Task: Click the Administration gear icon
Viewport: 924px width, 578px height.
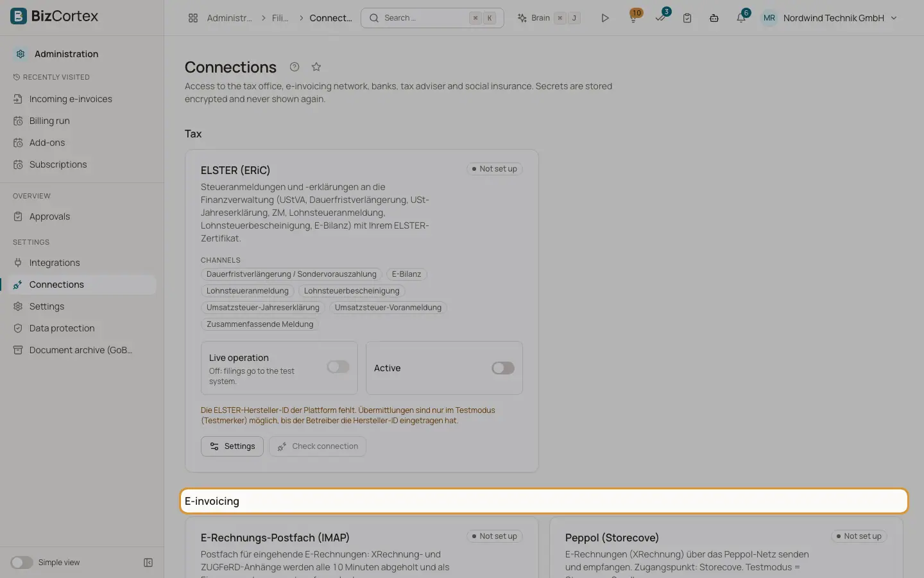Action: point(21,54)
